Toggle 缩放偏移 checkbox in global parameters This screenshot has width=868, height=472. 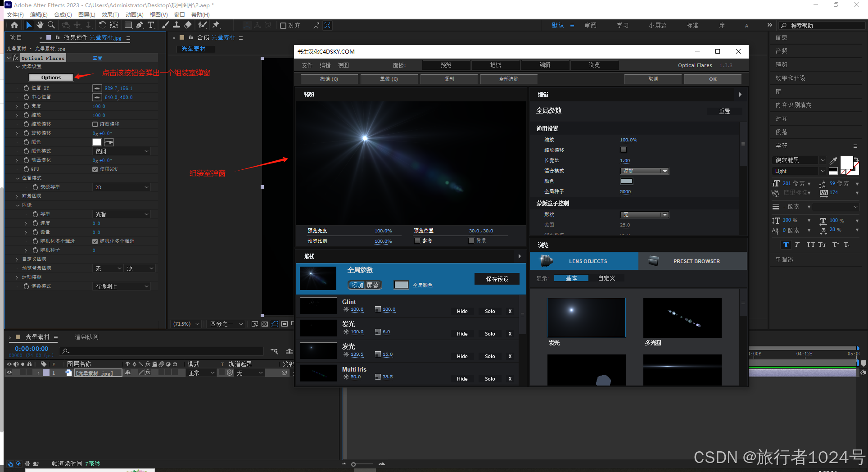(624, 150)
